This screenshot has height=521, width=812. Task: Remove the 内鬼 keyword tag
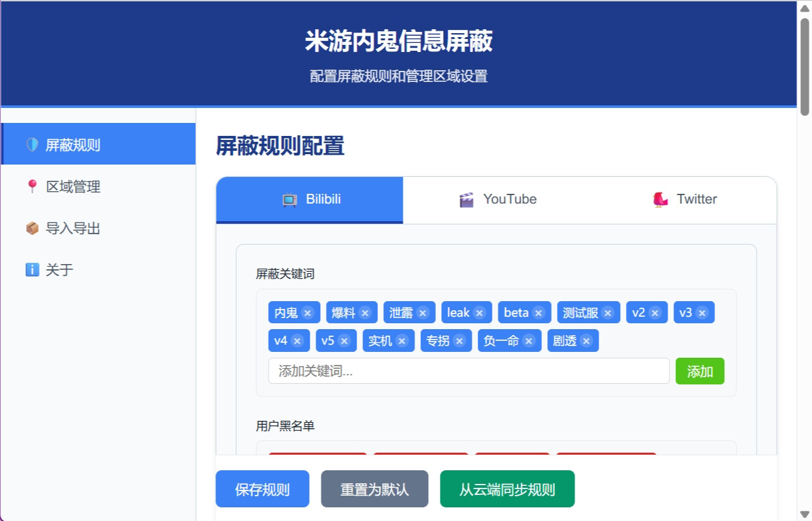[x=308, y=313]
